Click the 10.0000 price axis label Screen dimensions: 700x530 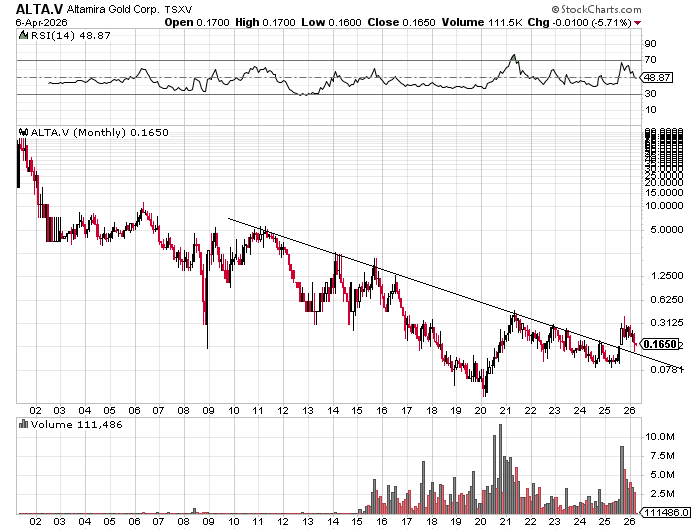click(x=663, y=205)
